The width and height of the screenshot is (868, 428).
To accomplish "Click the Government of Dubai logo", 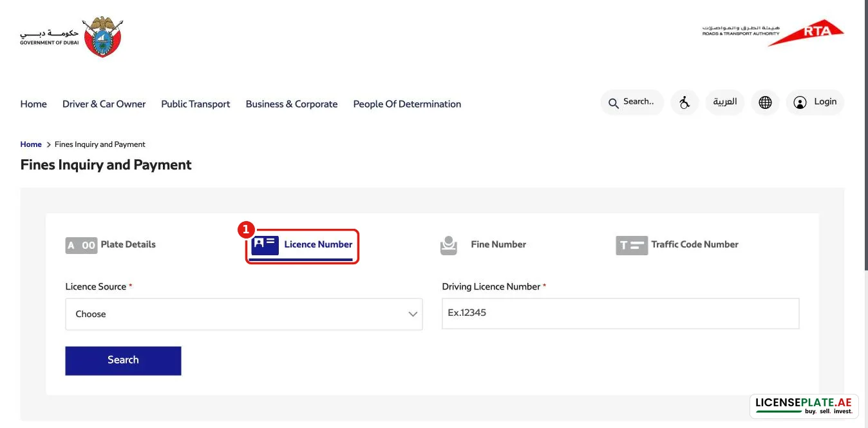I will point(71,37).
